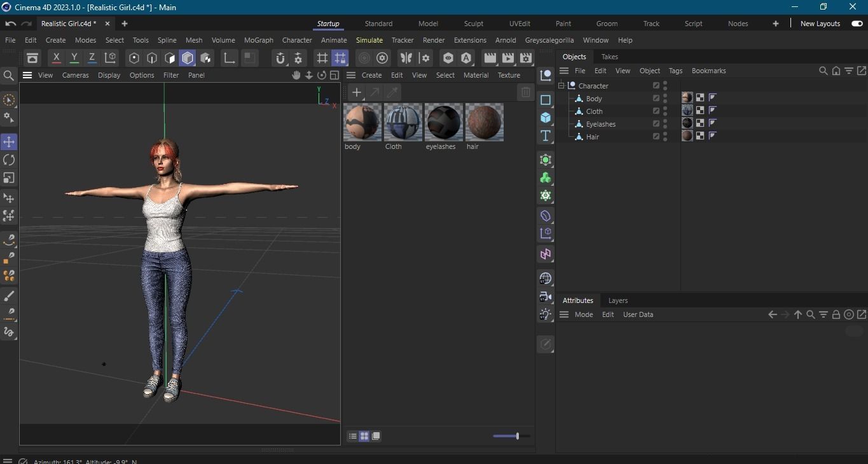868x464 pixels.
Task: Switch material view to list mode
Action: 352,436
